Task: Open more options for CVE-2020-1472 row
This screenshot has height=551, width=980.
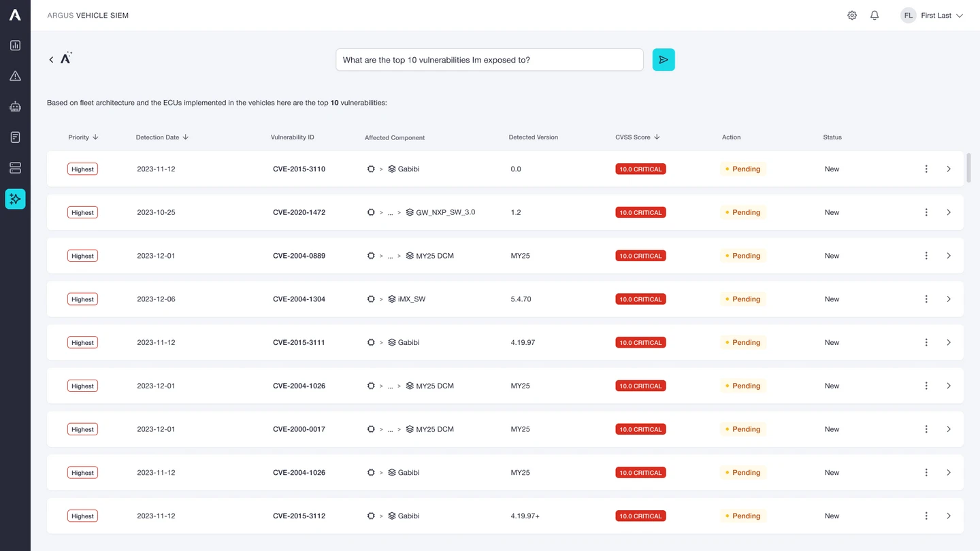Action: point(926,212)
